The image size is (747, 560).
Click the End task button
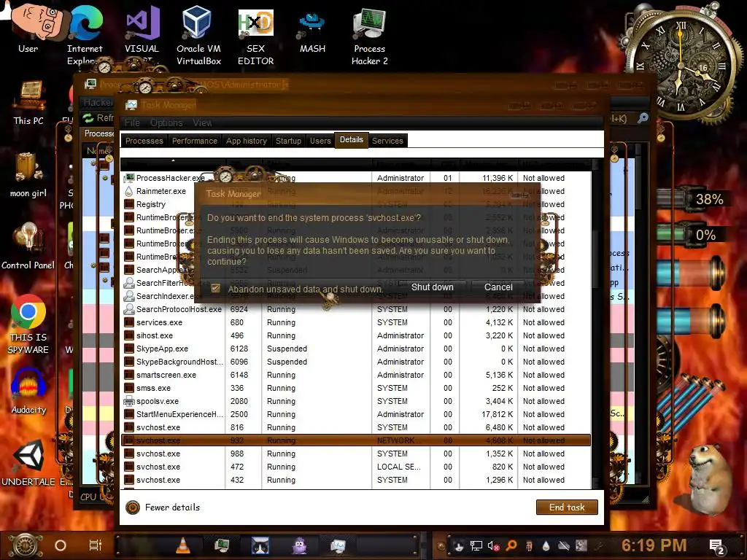click(567, 507)
